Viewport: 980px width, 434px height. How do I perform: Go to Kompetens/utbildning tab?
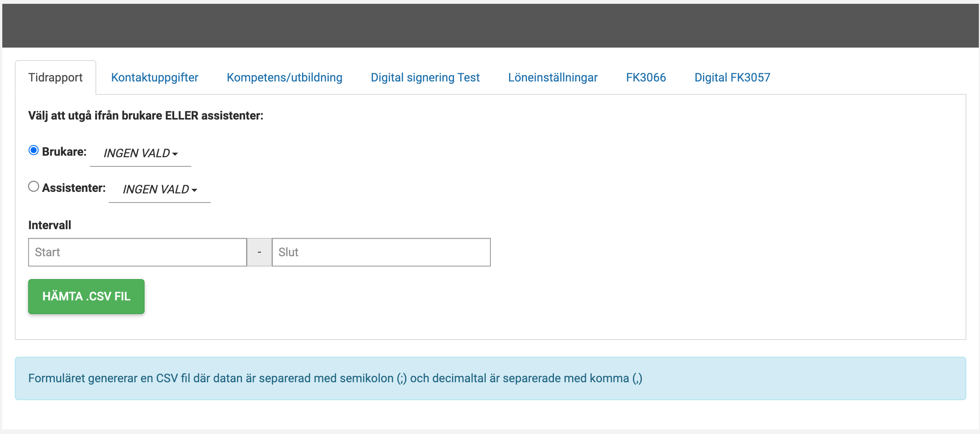pyautogui.click(x=284, y=78)
